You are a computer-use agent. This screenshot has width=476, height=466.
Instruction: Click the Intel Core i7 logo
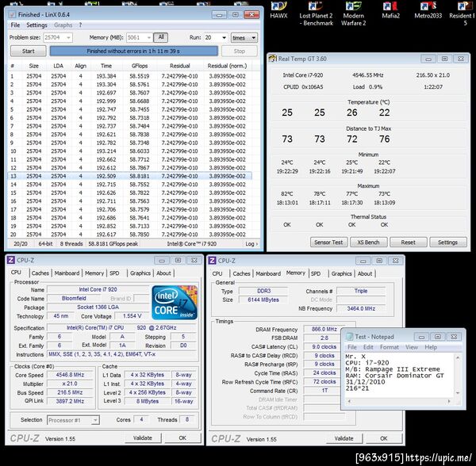pyautogui.click(x=175, y=302)
